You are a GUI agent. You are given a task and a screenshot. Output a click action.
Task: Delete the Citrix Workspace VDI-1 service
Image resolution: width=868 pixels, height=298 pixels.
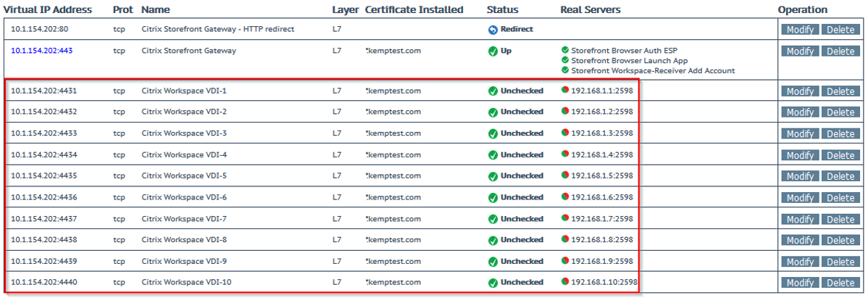pyautogui.click(x=840, y=91)
